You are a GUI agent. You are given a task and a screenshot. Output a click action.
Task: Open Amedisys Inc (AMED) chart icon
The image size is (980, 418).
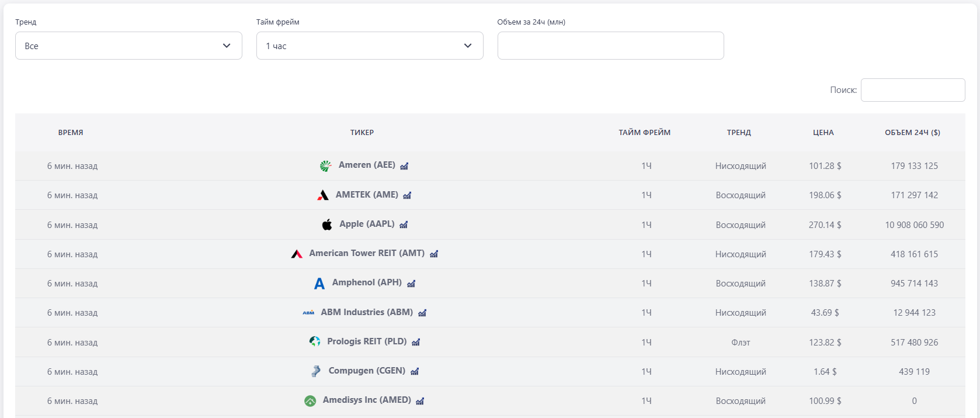420,401
